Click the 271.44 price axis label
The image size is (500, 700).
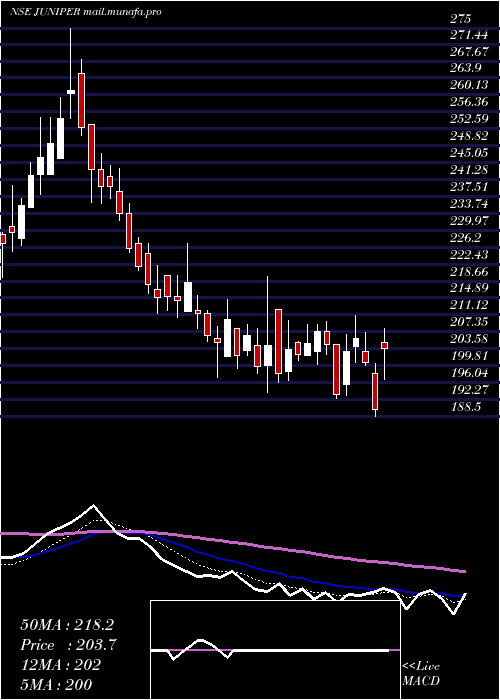click(468, 36)
